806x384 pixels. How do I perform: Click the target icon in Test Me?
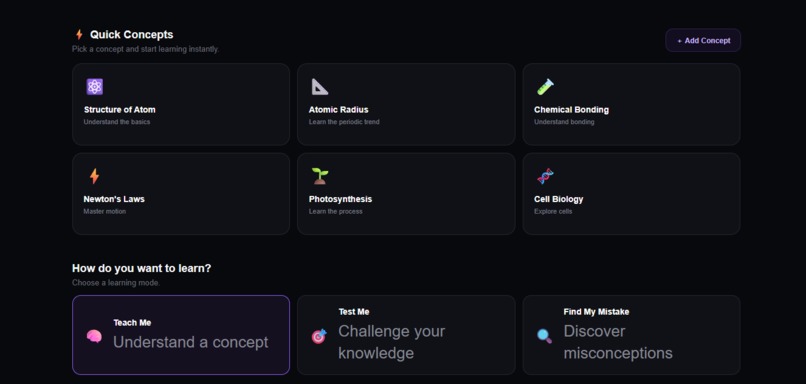(319, 337)
